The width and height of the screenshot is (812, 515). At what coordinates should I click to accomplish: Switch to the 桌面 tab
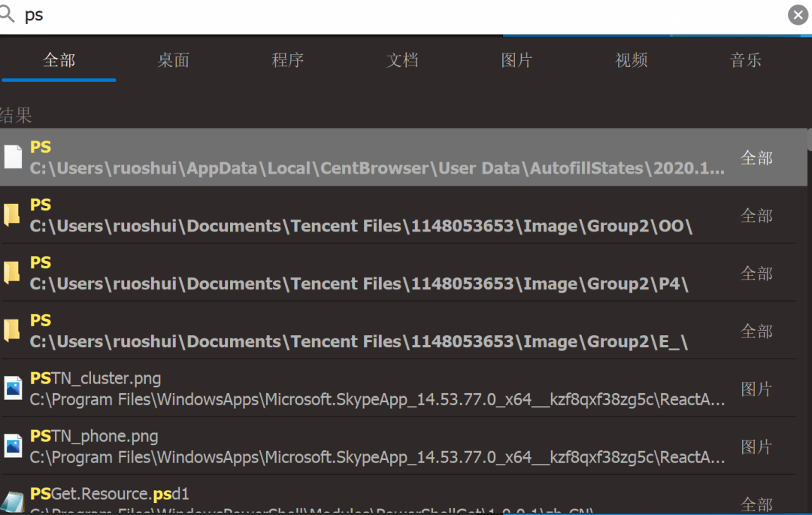174,61
